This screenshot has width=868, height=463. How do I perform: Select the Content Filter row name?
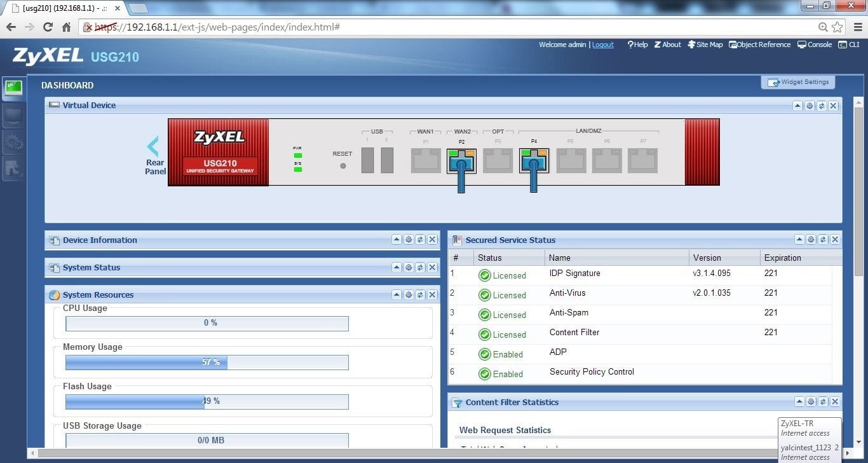574,333
